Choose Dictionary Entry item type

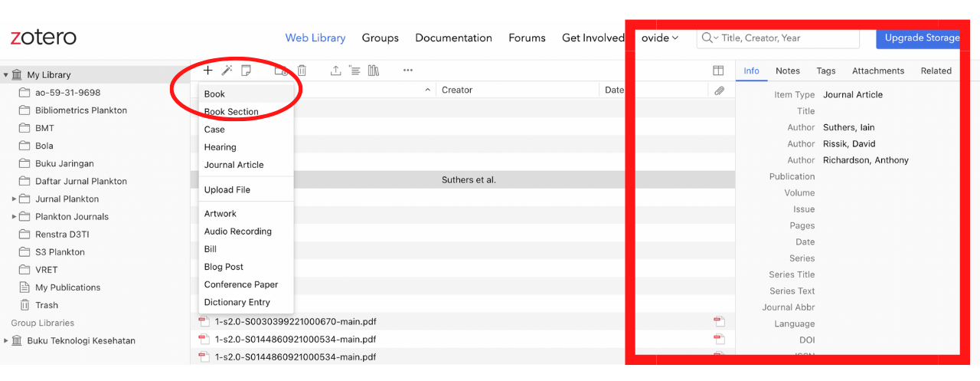[246, 302]
